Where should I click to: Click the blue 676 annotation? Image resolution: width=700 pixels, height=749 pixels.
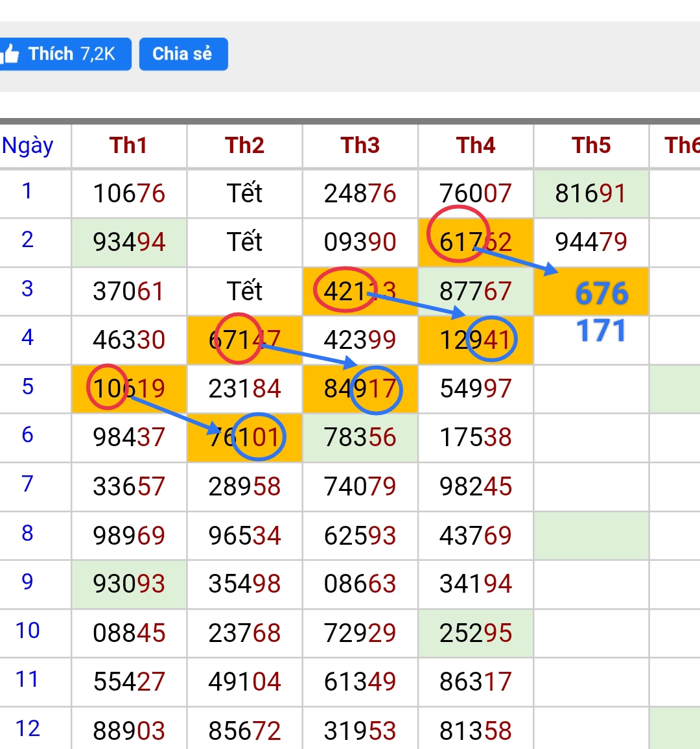point(601,293)
